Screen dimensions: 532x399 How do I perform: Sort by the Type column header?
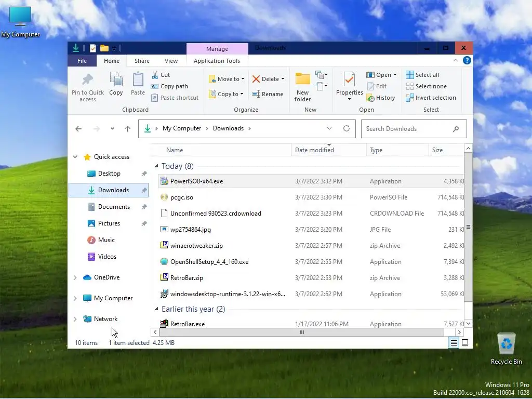pos(397,150)
